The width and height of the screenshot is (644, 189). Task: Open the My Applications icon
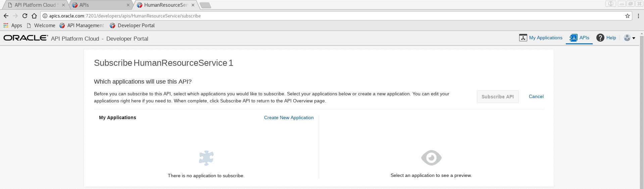tap(523, 38)
